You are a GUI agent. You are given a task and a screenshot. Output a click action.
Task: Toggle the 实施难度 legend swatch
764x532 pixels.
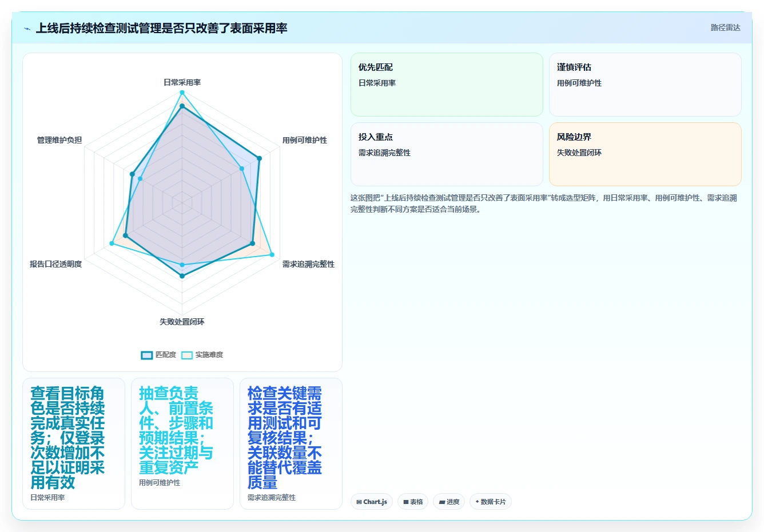click(187, 355)
